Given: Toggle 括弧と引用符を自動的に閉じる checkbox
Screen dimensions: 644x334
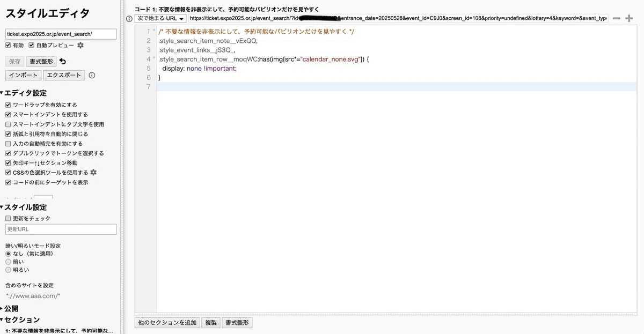Looking at the screenshot, I should (x=8, y=134).
